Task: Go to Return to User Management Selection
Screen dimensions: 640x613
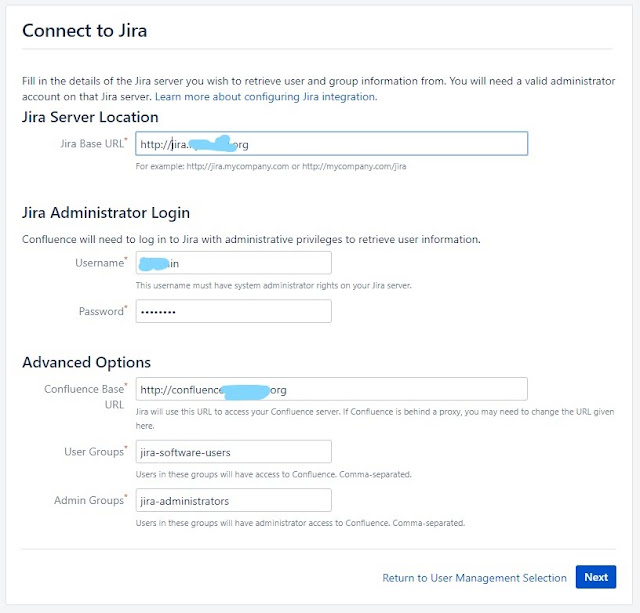Action: click(474, 578)
